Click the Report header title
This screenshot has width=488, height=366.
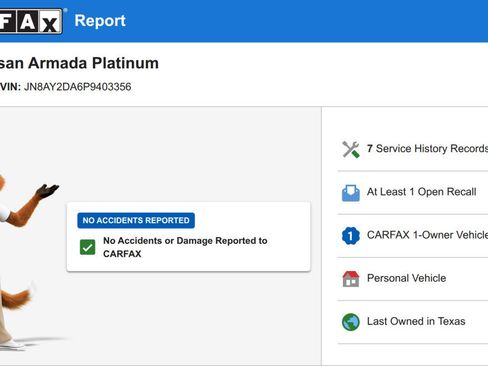tap(100, 21)
